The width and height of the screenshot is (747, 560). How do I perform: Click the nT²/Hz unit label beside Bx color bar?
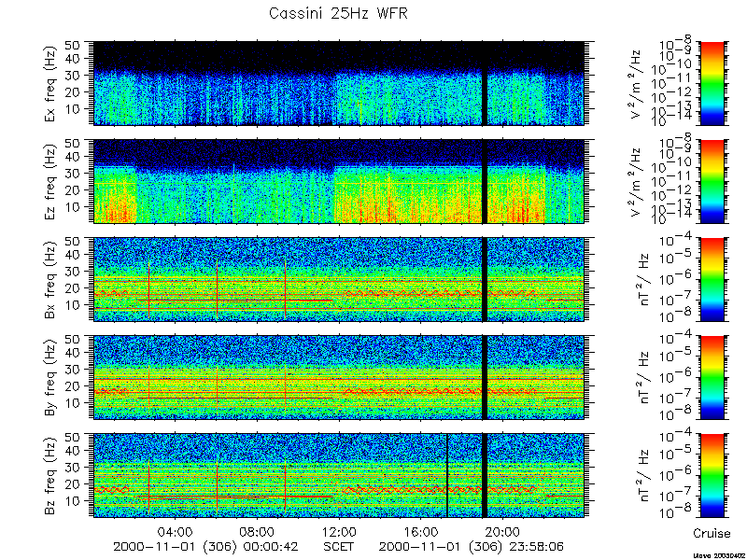point(643,279)
